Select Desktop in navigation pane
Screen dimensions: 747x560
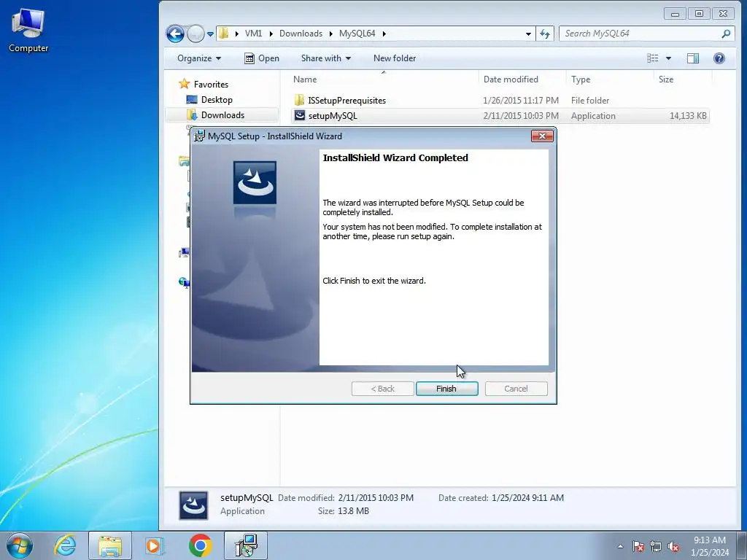pos(216,99)
